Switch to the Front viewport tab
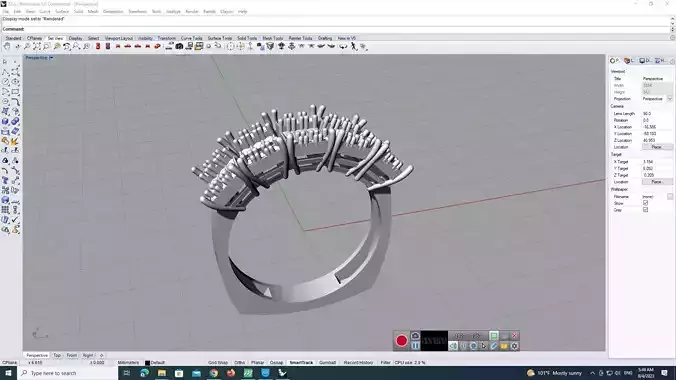This screenshot has width=676, height=380. (x=72, y=355)
